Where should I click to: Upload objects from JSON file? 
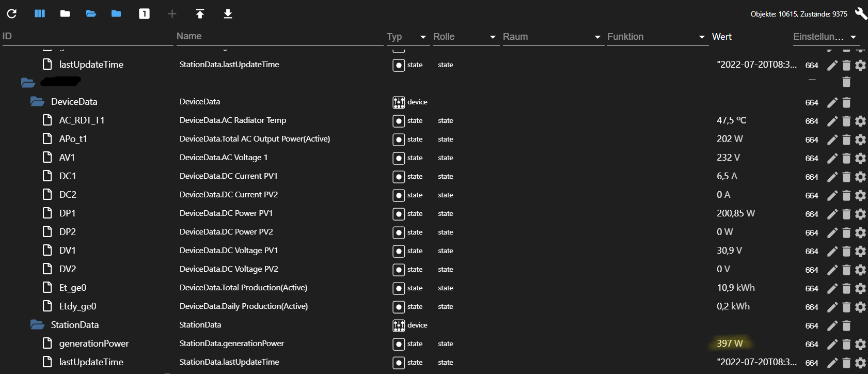coord(200,14)
